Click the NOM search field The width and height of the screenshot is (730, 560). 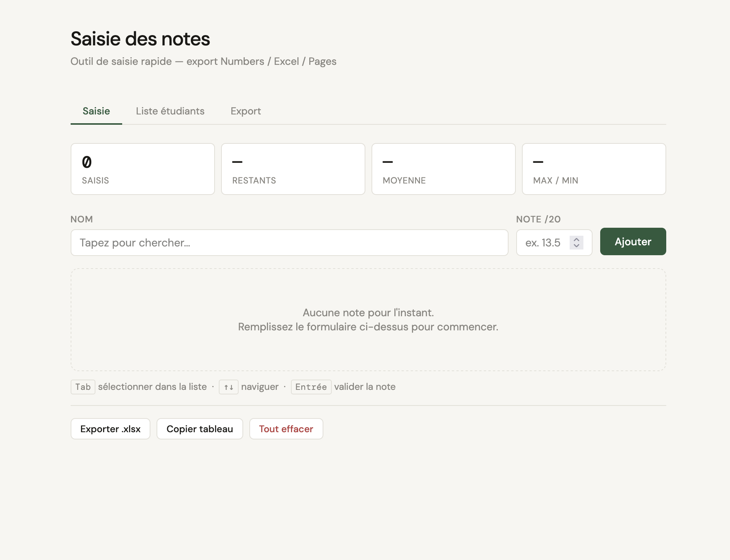point(289,243)
